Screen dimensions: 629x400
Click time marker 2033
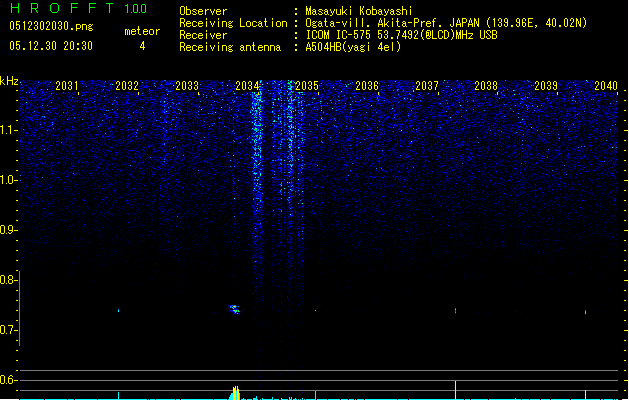pyautogui.click(x=187, y=85)
